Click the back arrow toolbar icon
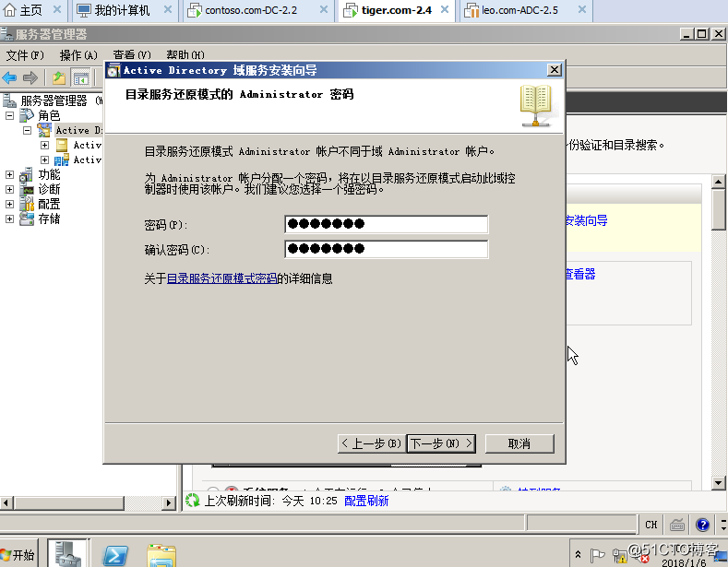Viewport: 728px width, 567px height. click(x=9, y=77)
